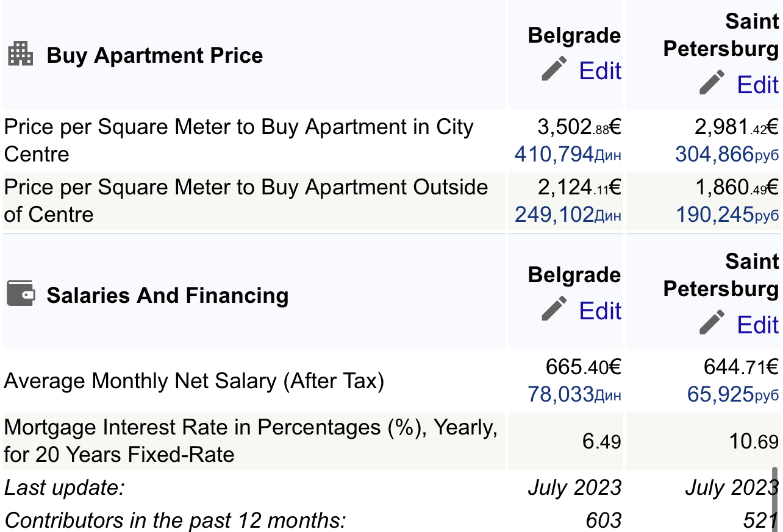Click Saint Petersburg's pencil icon in Buy Apartment Price
The height and width of the screenshot is (532, 783).
(x=712, y=82)
